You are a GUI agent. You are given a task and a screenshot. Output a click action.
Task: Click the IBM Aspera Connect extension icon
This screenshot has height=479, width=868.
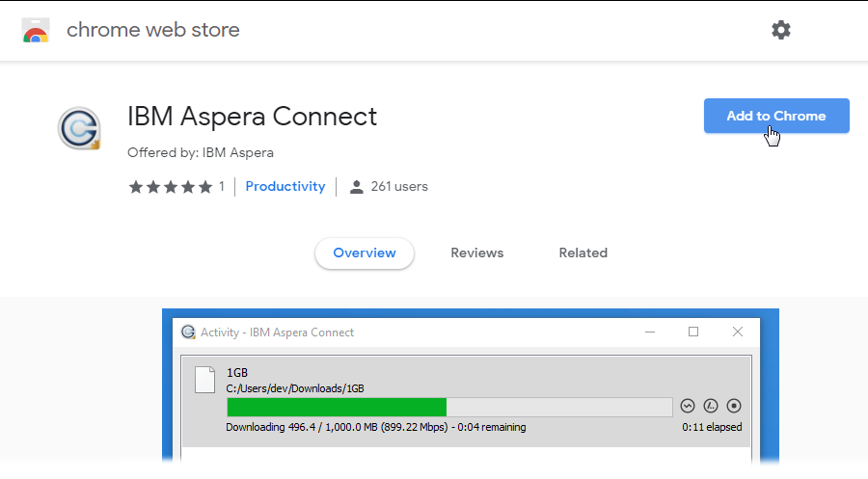(79, 129)
